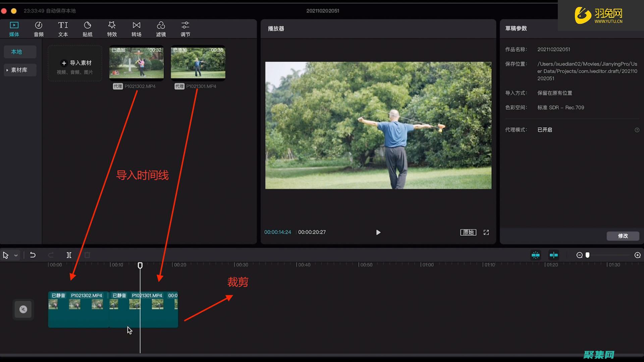
Task: Open the Adjust (调节) panel
Action: coord(185,29)
